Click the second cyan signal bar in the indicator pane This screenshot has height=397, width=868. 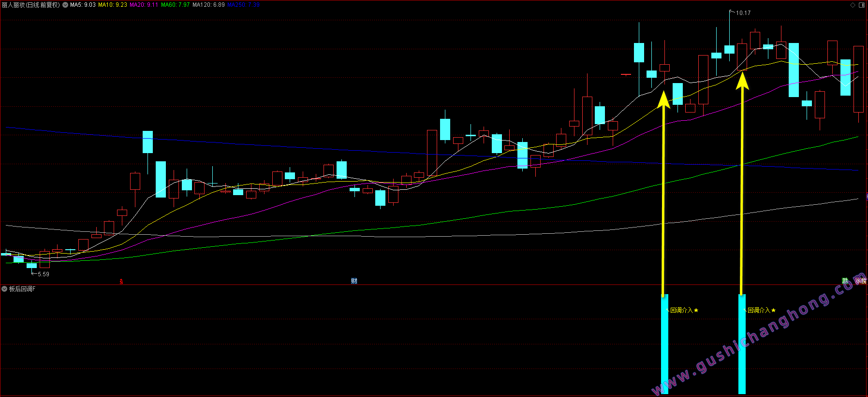coord(742,344)
